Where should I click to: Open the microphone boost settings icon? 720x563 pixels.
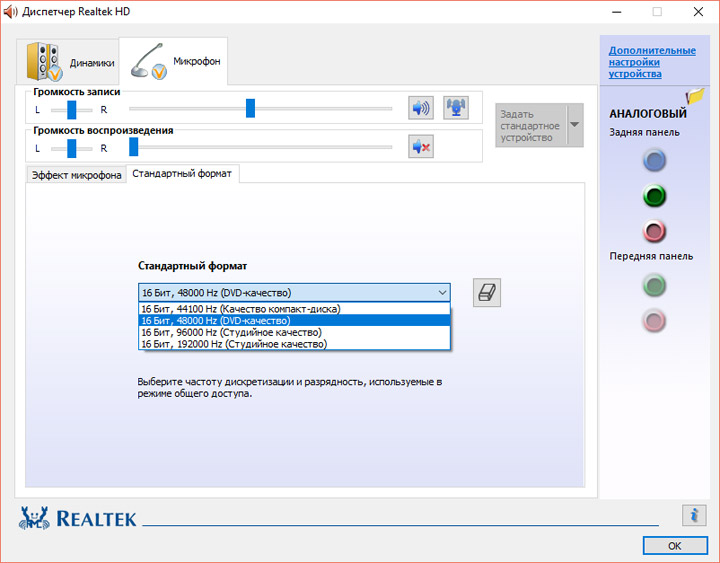(x=456, y=108)
